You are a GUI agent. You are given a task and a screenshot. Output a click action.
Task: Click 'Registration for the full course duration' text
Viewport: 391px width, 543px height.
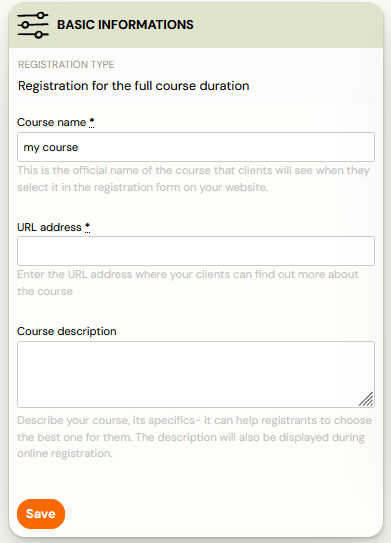pyautogui.click(x=134, y=86)
